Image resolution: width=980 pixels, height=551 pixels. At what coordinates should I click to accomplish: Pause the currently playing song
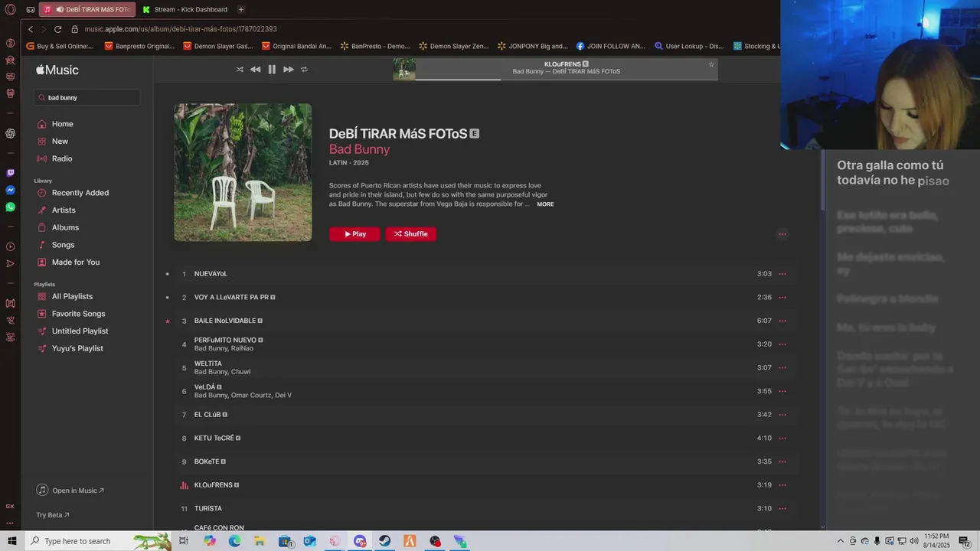click(272, 70)
